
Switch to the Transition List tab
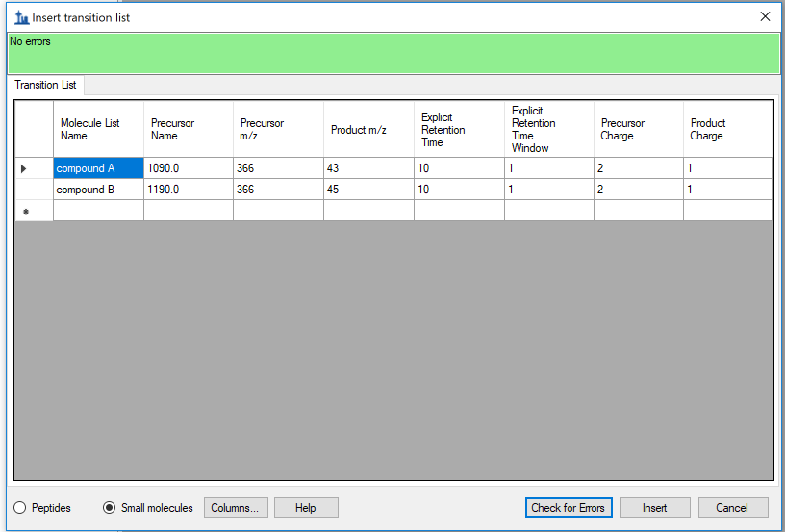coord(45,85)
